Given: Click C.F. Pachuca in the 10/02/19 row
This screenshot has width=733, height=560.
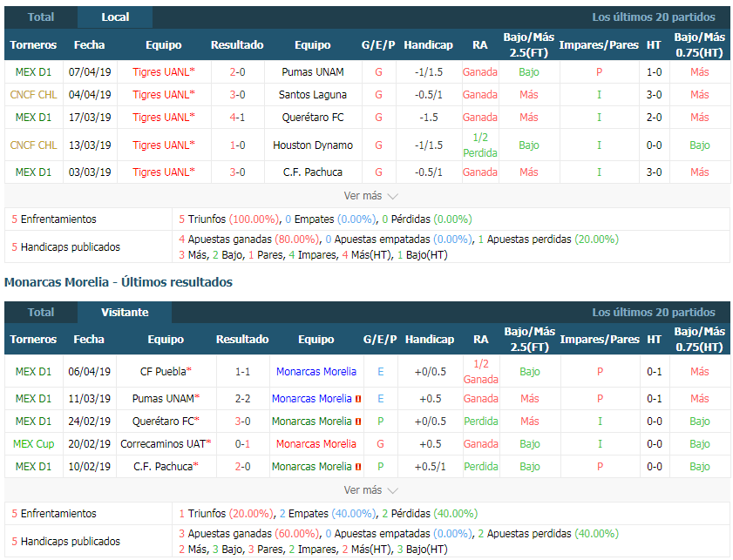Looking at the screenshot, I should tap(163, 467).
